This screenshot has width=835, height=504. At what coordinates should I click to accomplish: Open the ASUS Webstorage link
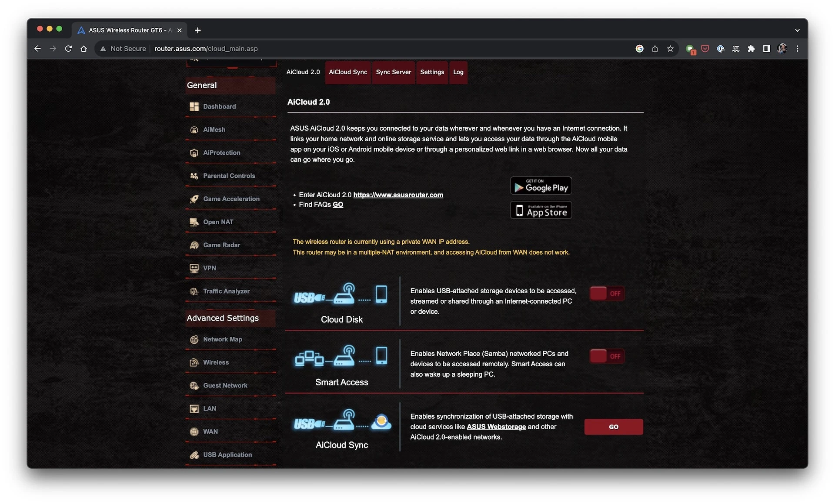[496, 427]
